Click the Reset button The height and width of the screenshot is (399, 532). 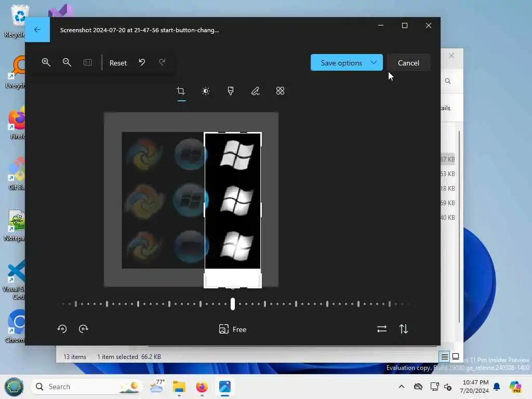(118, 63)
